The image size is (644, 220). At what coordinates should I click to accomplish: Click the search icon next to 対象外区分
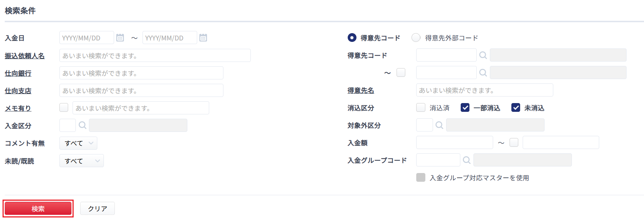click(x=440, y=125)
